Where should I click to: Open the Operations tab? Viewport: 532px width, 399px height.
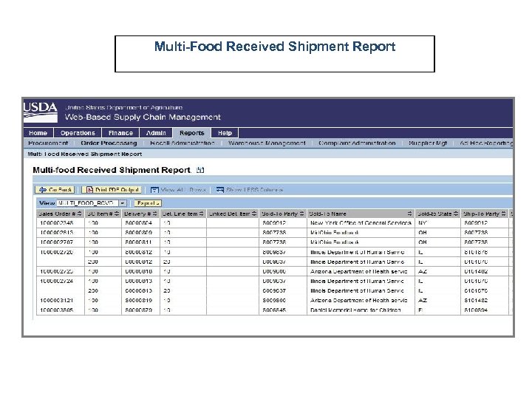pyautogui.click(x=78, y=133)
